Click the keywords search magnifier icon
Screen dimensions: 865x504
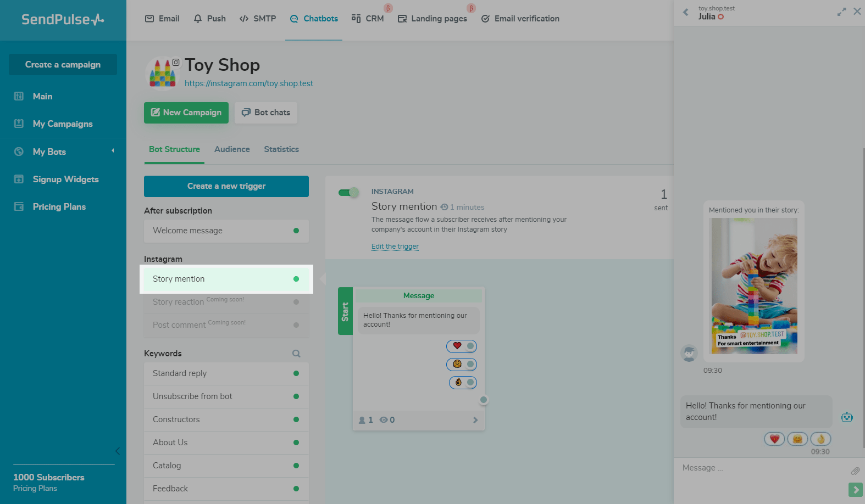296,354
